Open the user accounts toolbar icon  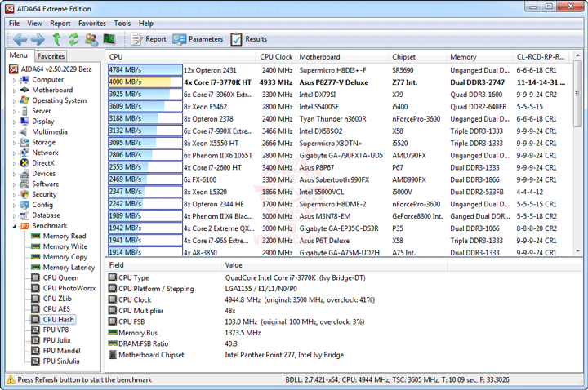point(91,39)
